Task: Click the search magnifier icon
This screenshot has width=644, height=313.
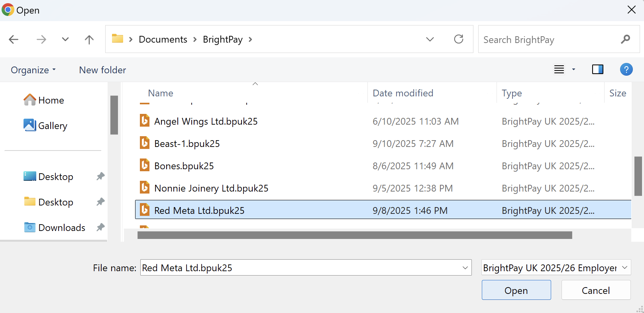Action: click(625, 39)
